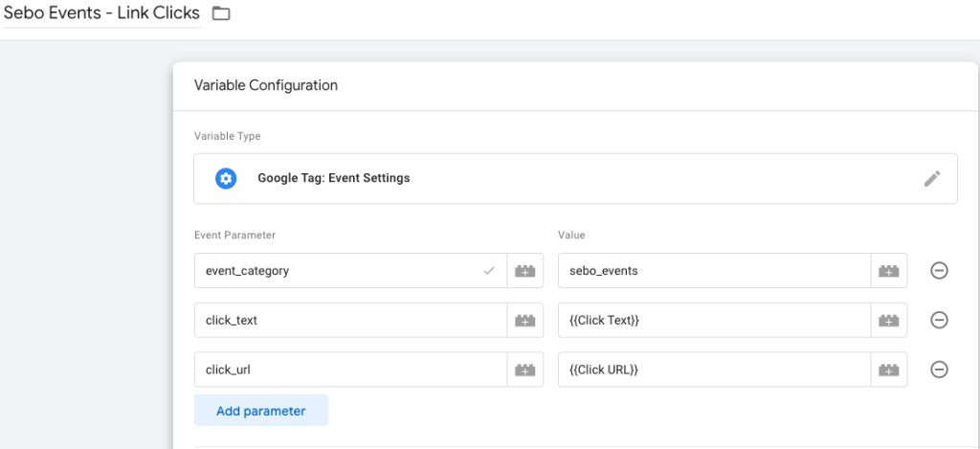Insert variable next to {{Click Text}} value
The height and width of the screenshot is (449, 980).
point(889,320)
